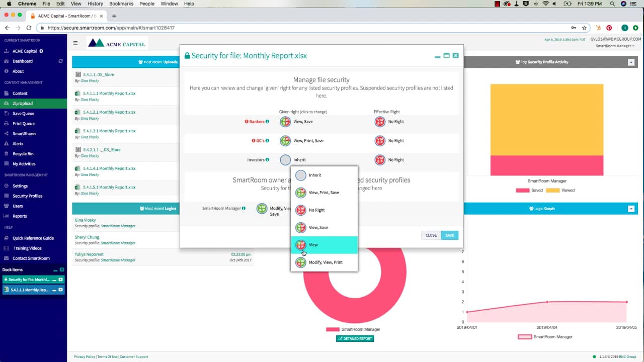The height and width of the screenshot is (362, 644).
Task: Expand the SmartRoom Manager user menu
Action: tap(615, 46)
